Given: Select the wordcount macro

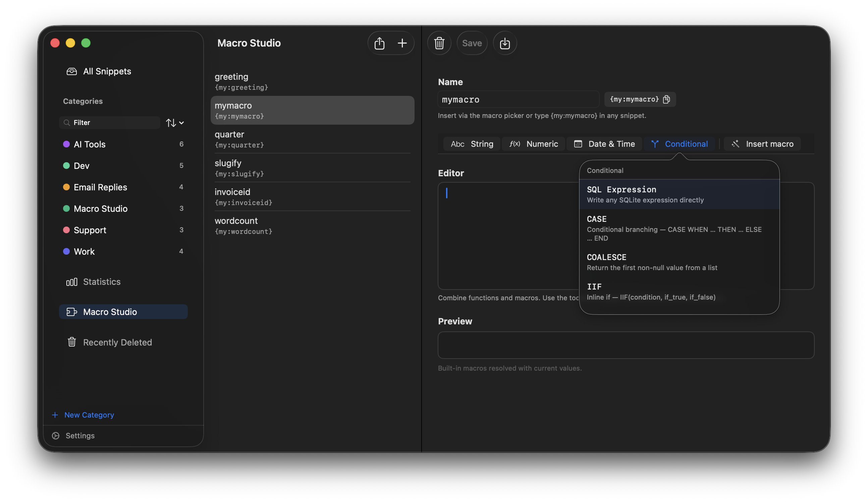Looking at the screenshot, I should pyautogui.click(x=312, y=226).
